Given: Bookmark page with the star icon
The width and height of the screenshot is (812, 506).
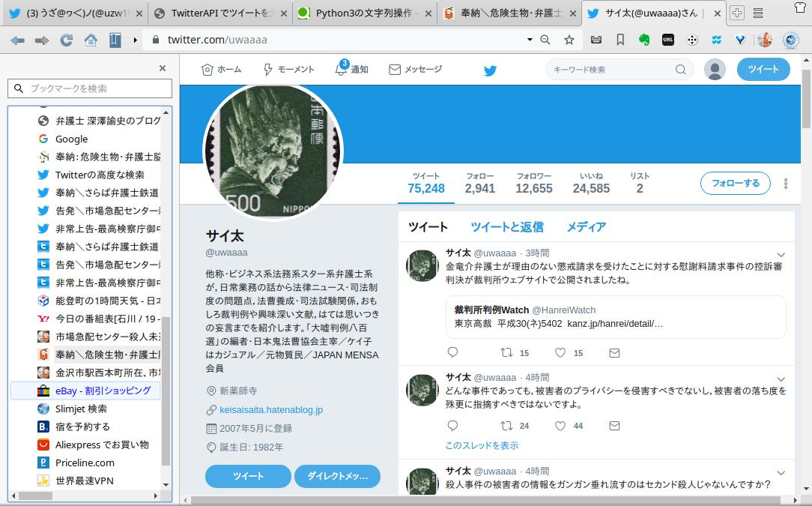Looking at the screenshot, I should 569,40.
